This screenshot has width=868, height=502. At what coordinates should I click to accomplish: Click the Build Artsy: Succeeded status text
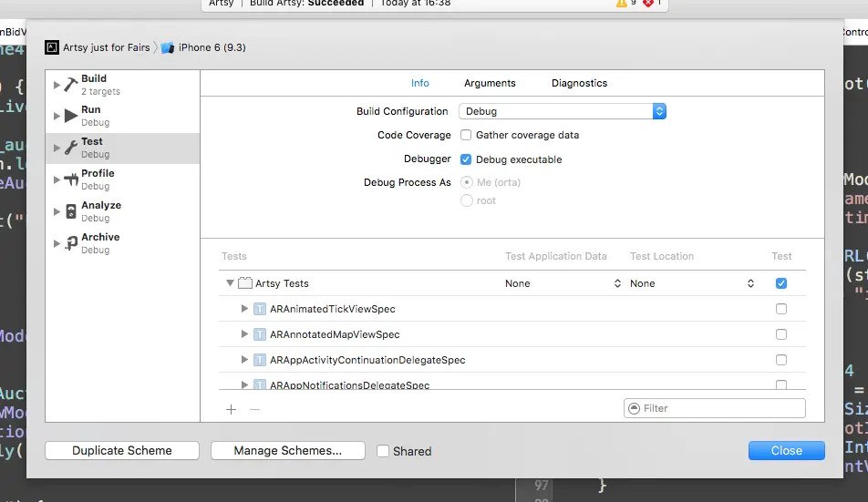pos(306,4)
